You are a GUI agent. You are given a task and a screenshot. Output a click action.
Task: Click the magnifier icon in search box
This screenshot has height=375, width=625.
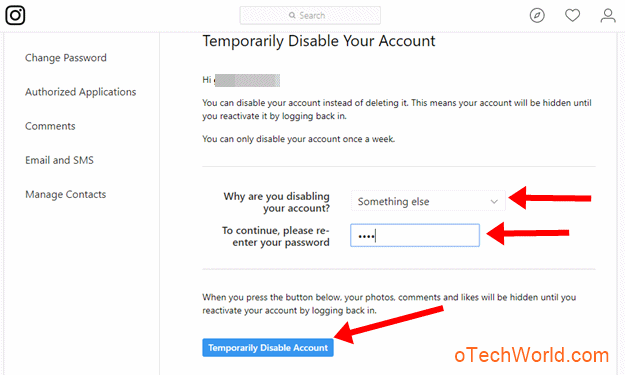coord(292,16)
